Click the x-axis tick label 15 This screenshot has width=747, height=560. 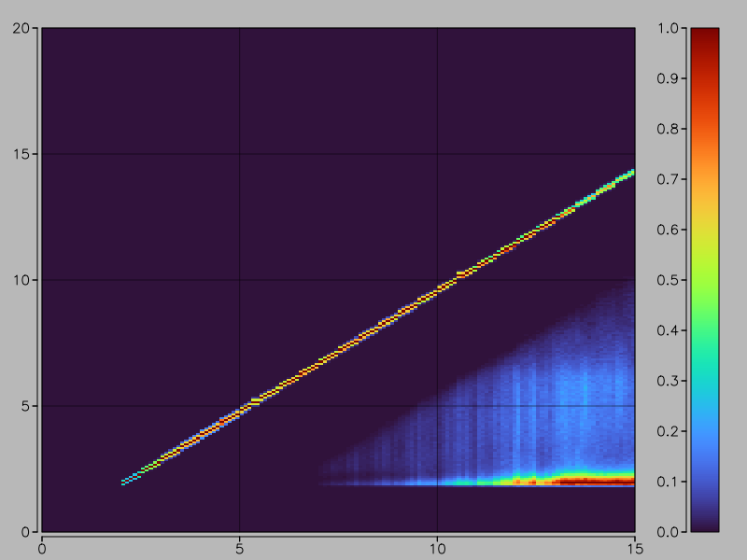click(635, 544)
